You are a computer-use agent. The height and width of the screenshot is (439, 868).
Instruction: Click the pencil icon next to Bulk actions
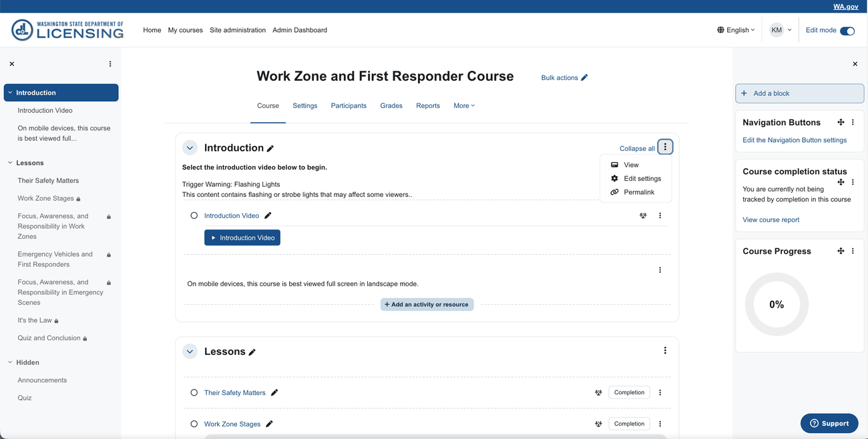(x=584, y=77)
